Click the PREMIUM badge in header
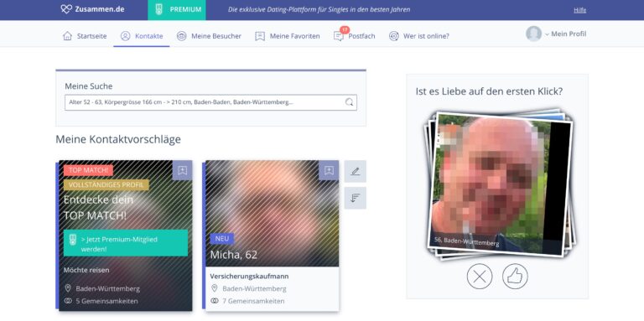 177,10
